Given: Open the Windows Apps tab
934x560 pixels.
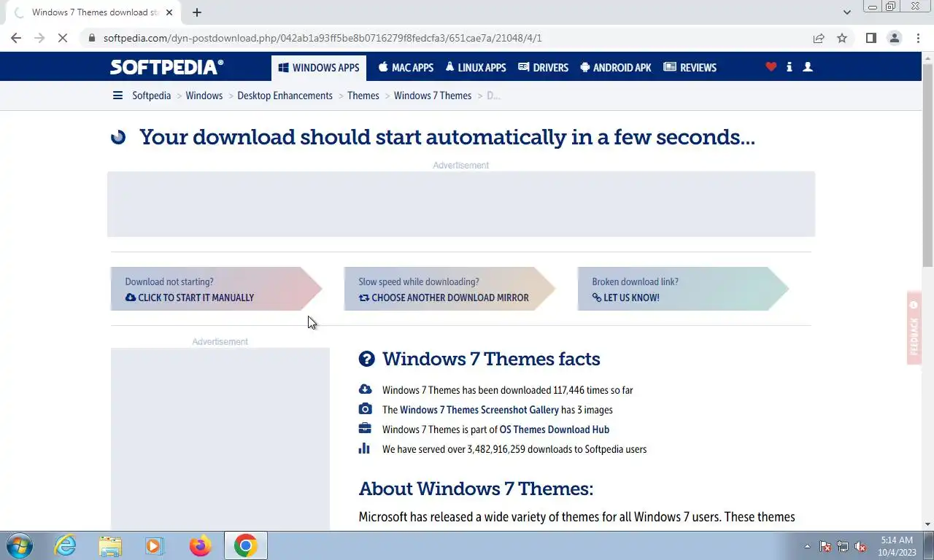Looking at the screenshot, I should click(x=319, y=68).
